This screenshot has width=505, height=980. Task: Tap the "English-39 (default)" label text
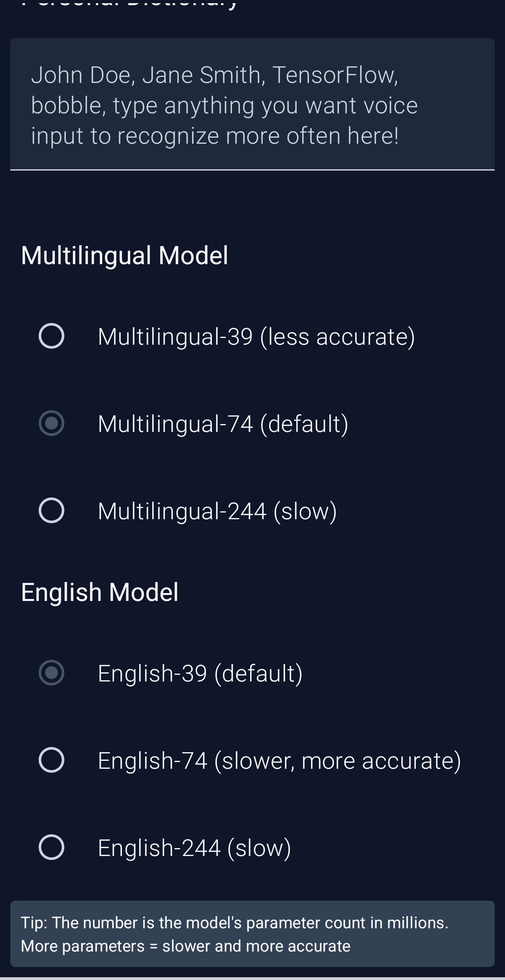200,674
